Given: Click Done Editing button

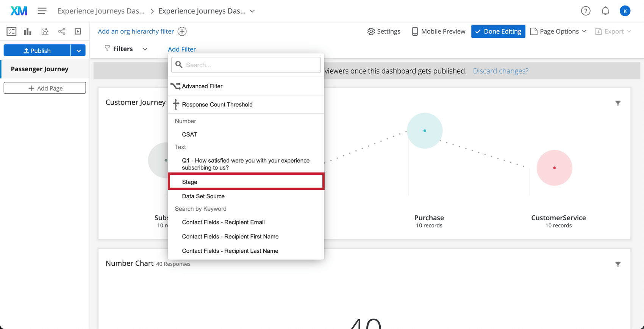Looking at the screenshot, I should pos(498,31).
